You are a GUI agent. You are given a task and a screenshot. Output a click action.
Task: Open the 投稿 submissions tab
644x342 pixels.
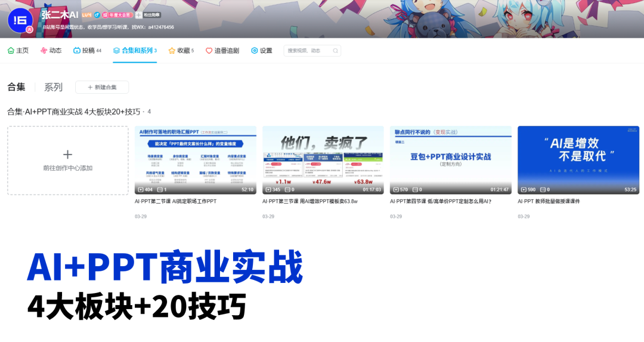pyautogui.click(x=87, y=51)
